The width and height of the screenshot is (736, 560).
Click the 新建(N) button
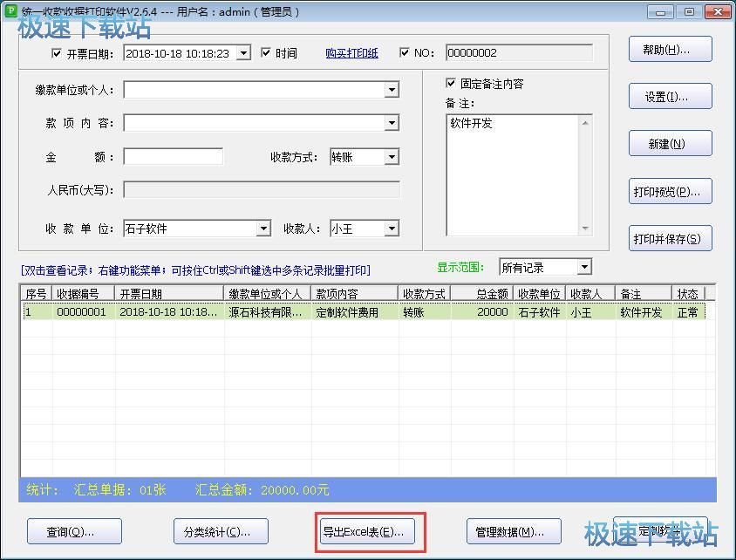670,144
